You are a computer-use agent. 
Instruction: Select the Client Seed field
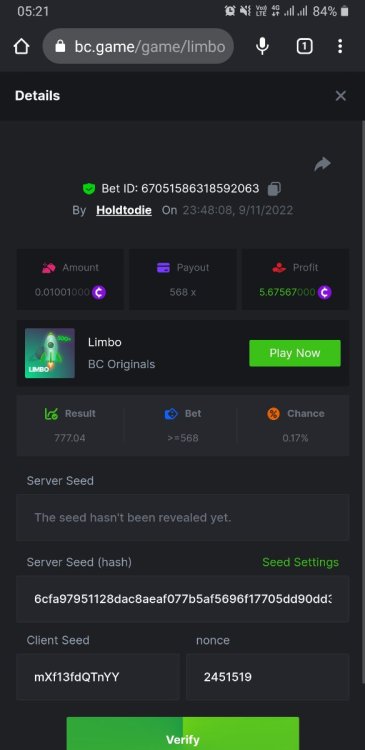coord(98,677)
